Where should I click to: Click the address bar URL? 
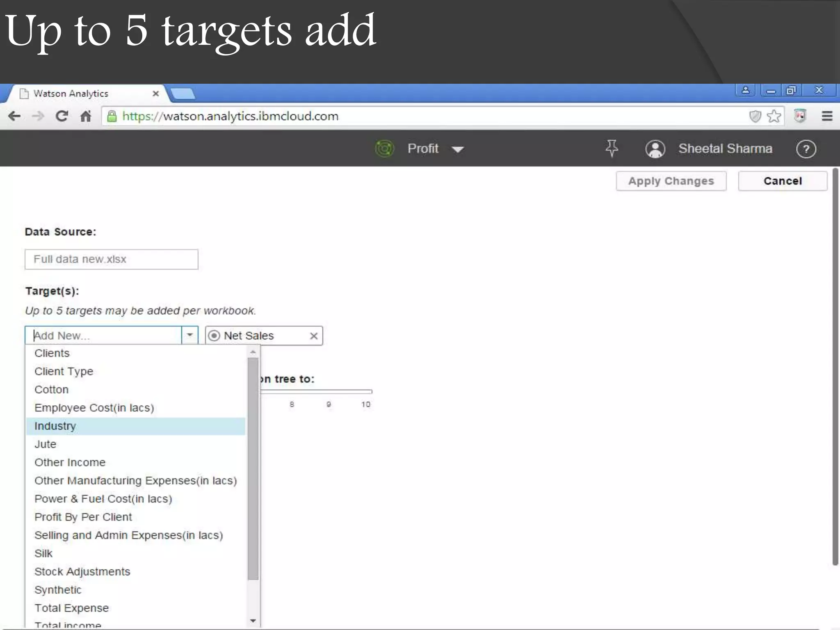click(231, 116)
